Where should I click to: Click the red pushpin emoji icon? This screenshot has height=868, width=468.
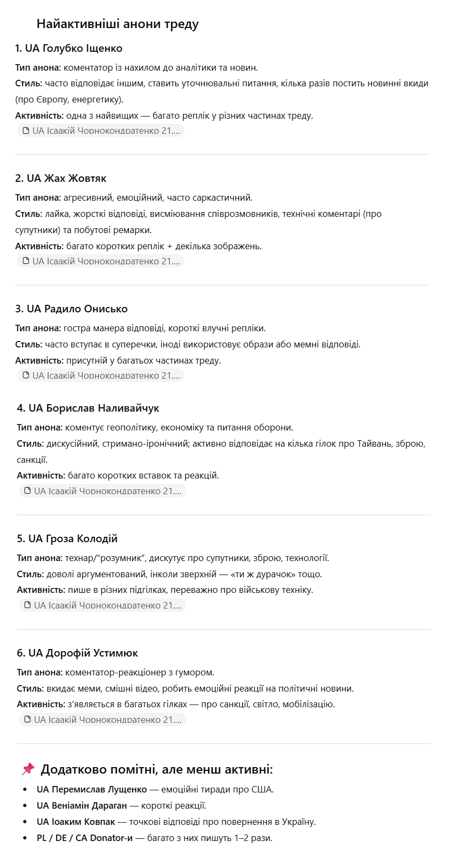click(x=27, y=769)
